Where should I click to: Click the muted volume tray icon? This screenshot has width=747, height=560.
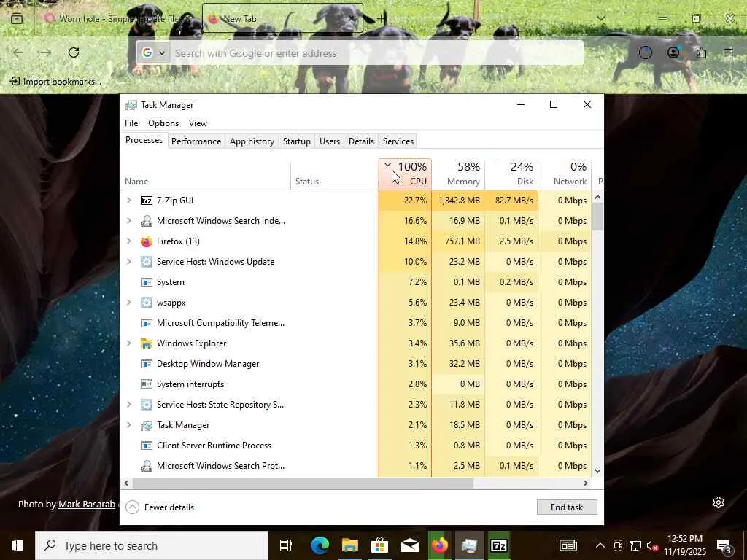(652, 545)
